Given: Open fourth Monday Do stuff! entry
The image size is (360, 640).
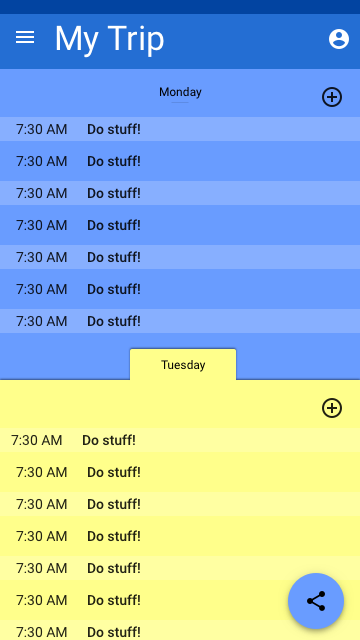Looking at the screenshot, I should pos(180,225).
